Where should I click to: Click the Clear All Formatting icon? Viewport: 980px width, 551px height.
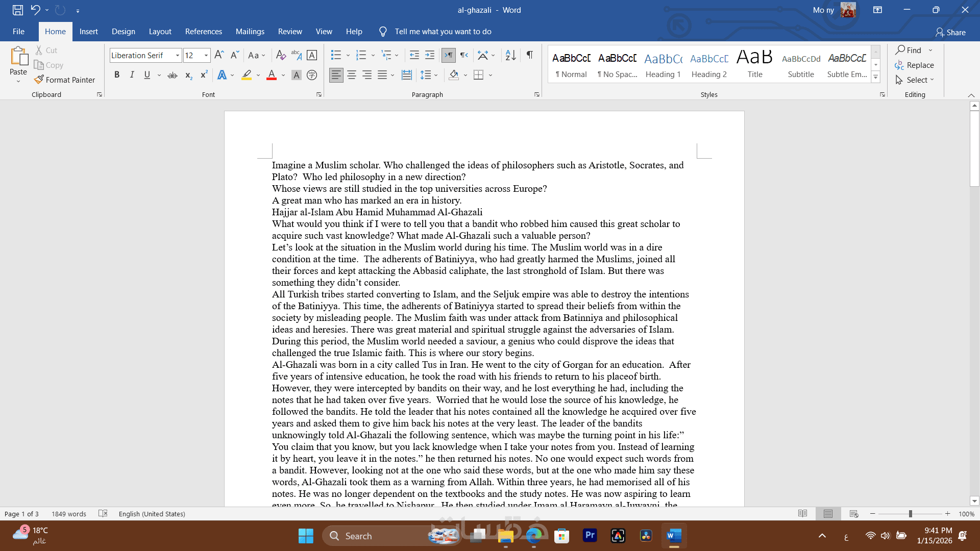(x=280, y=55)
